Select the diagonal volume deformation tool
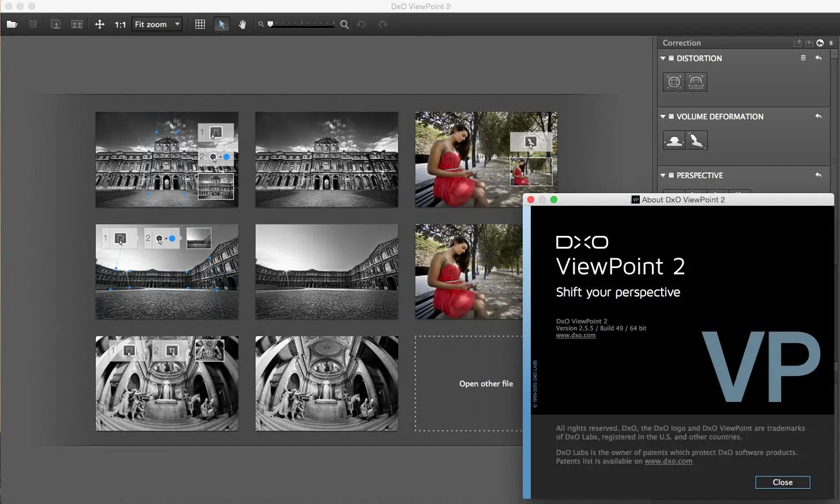840x504 pixels. point(696,140)
